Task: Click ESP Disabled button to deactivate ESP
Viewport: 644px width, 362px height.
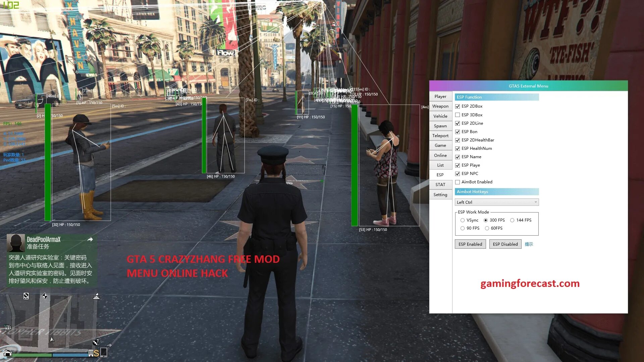Action: [x=505, y=244]
